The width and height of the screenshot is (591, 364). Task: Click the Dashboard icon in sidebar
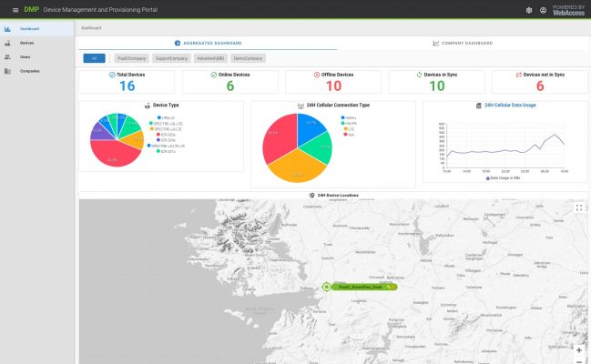[7, 29]
